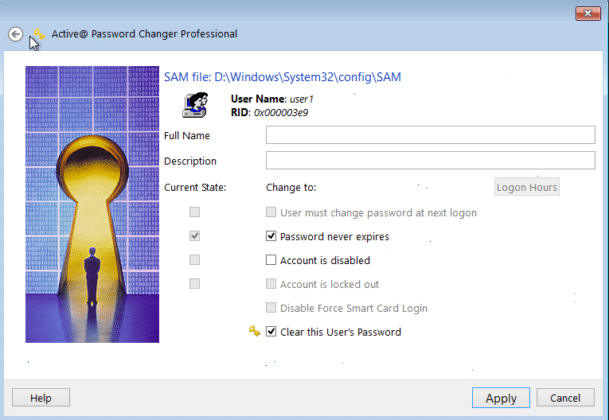Click the Active@ Password Changer Professional title
The width and height of the screenshot is (609, 420).
tap(144, 34)
